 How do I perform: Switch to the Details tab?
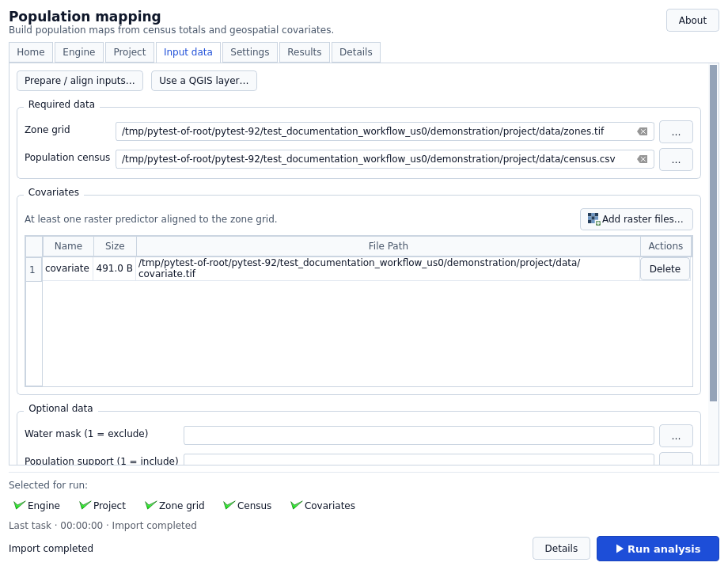pos(355,52)
